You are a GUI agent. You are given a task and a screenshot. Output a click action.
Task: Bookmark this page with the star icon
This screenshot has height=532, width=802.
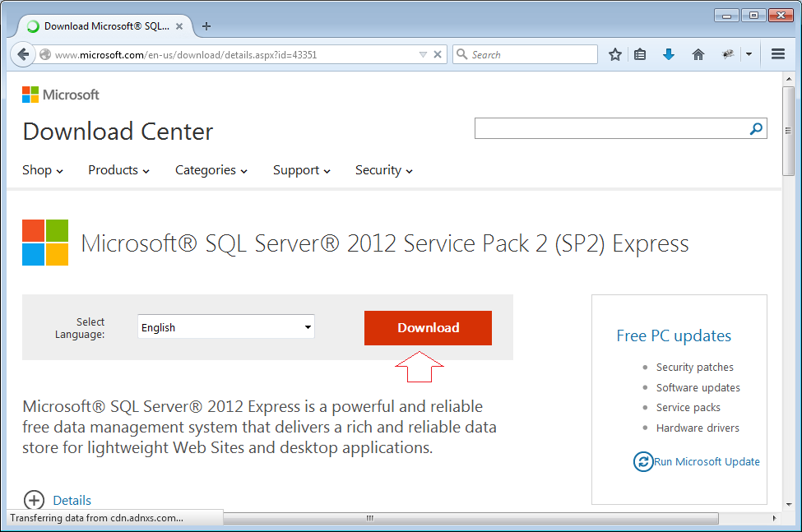tap(614, 54)
